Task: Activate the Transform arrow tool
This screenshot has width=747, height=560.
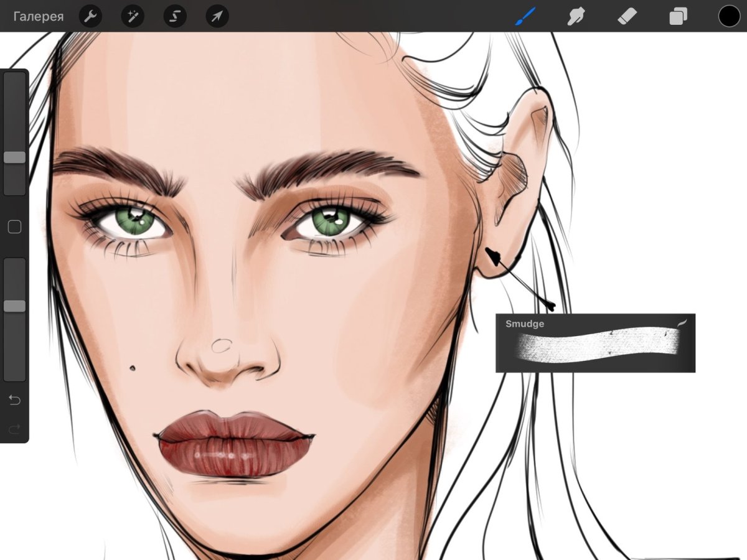Action: (x=217, y=17)
